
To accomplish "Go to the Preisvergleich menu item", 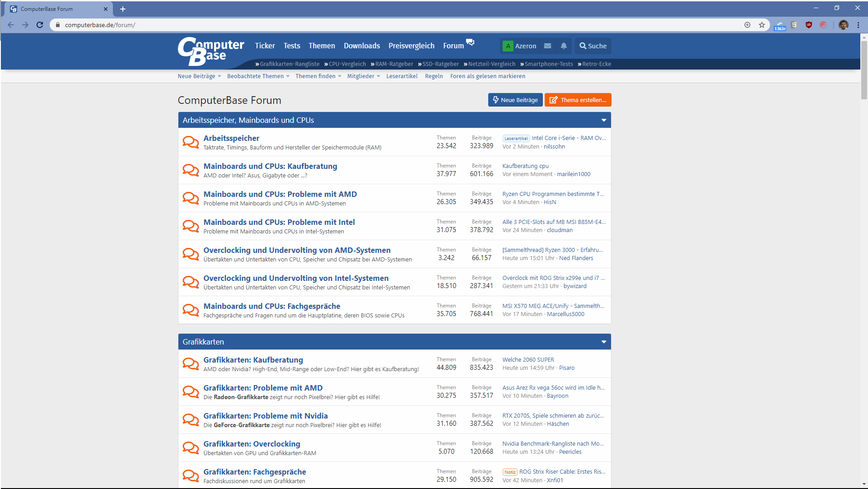I will (411, 46).
